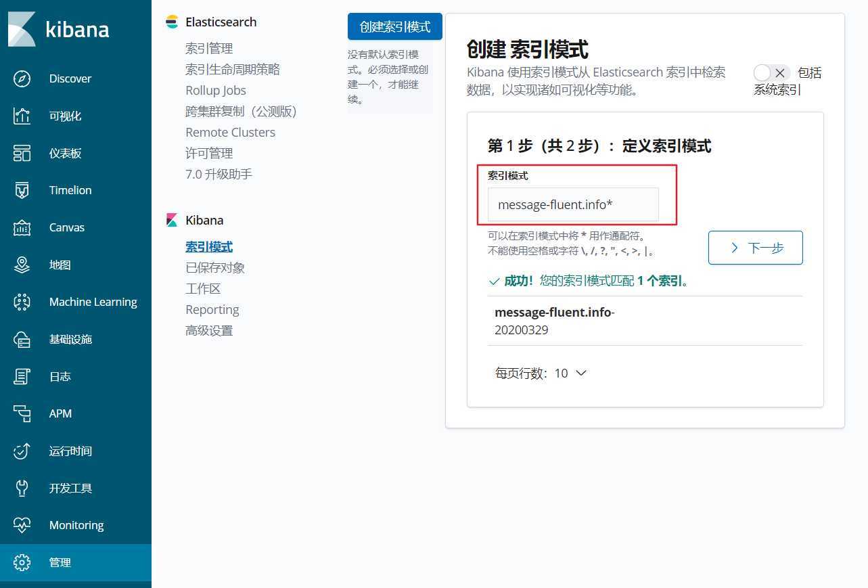
Task: Select APM label in sidebar
Action: point(60,413)
